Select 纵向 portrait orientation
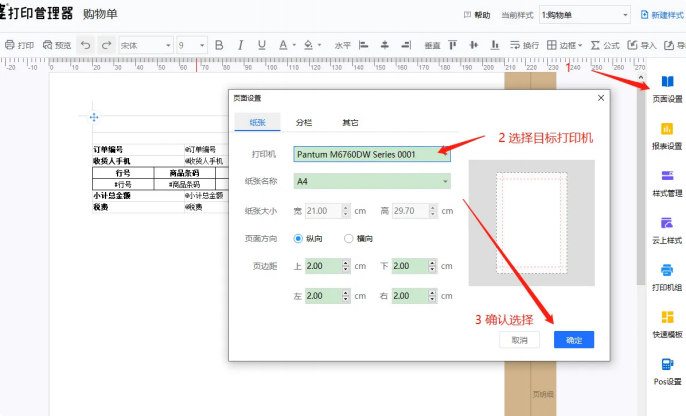The image size is (686, 416). tap(298, 238)
